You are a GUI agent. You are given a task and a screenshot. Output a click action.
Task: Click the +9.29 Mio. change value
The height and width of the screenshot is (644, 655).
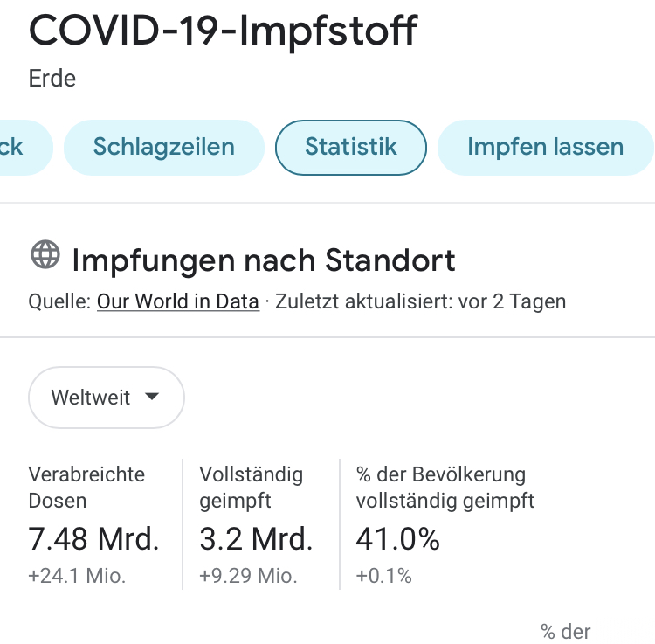click(248, 576)
